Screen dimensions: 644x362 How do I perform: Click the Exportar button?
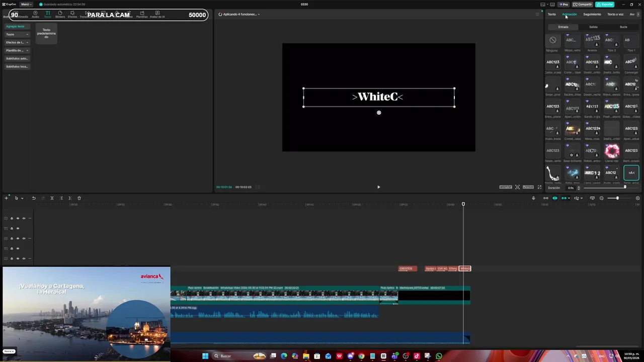coord(605,5)
